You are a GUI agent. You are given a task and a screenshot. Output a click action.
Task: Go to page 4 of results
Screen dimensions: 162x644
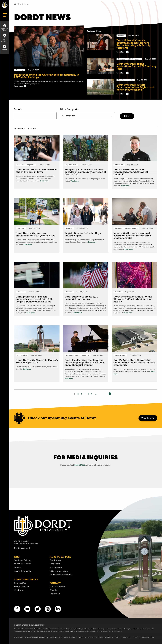click(85, 394)
